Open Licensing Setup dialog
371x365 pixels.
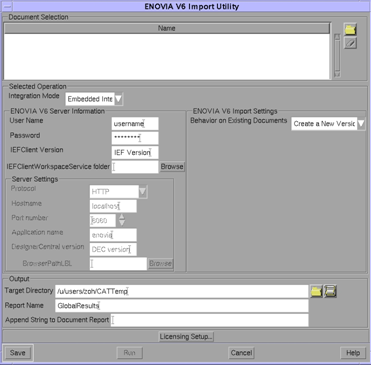(x=186, y=337)
